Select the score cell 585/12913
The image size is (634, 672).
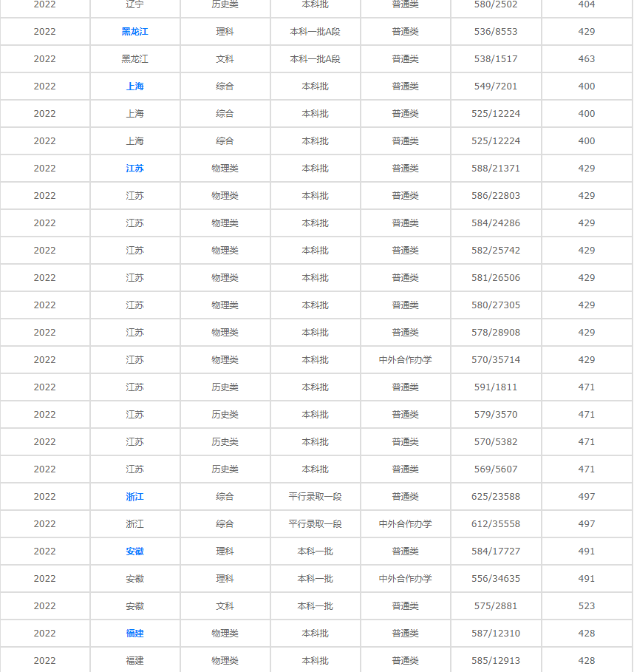pyautogui.click(x=496, y=661)
